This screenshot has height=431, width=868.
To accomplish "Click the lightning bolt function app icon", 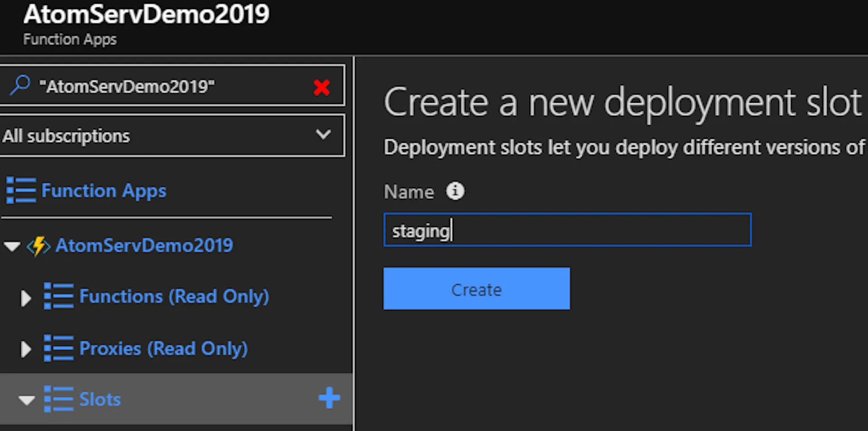I will [x=38, y=246].
